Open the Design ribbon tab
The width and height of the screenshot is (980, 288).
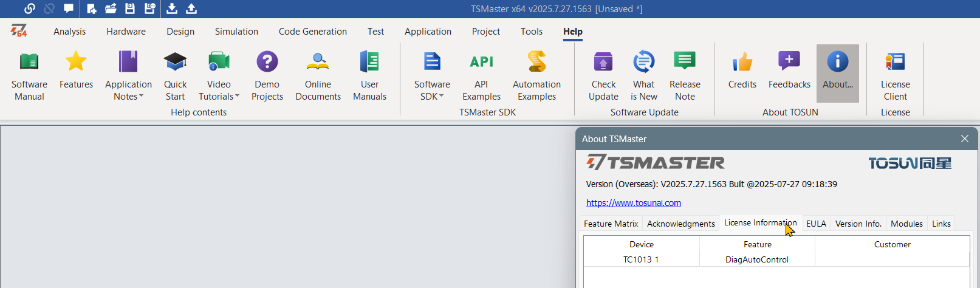(180, 32)
